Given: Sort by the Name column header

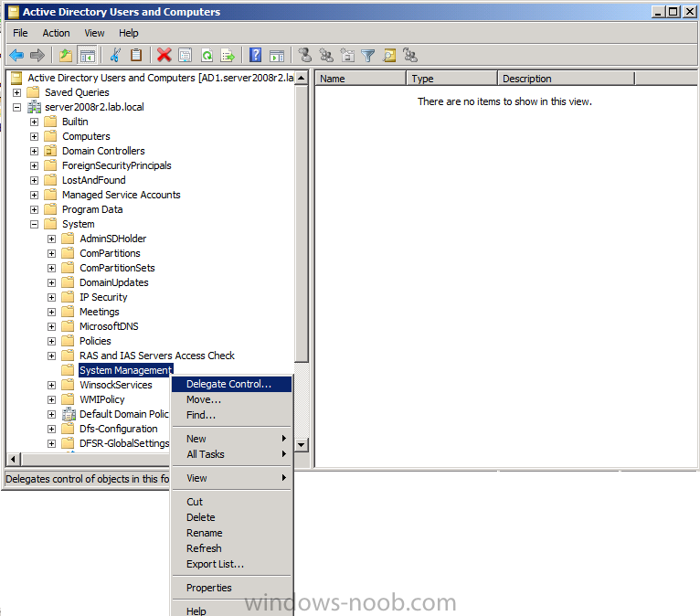Looking at the screenshot, I should [x=361, y=79].
